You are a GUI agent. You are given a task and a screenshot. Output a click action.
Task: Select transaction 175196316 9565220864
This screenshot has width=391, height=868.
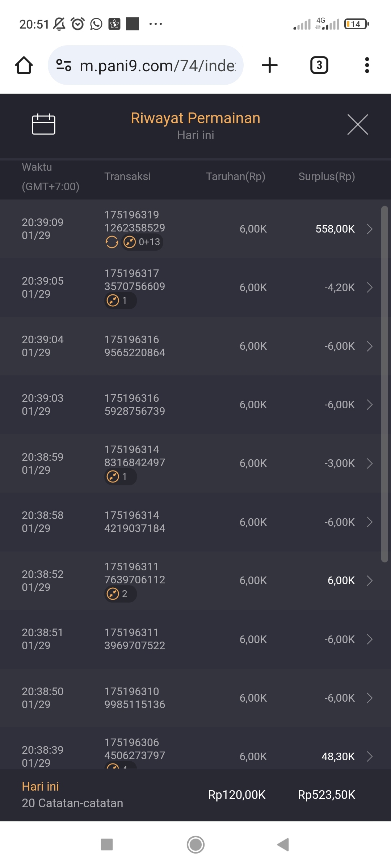(135, 346)
